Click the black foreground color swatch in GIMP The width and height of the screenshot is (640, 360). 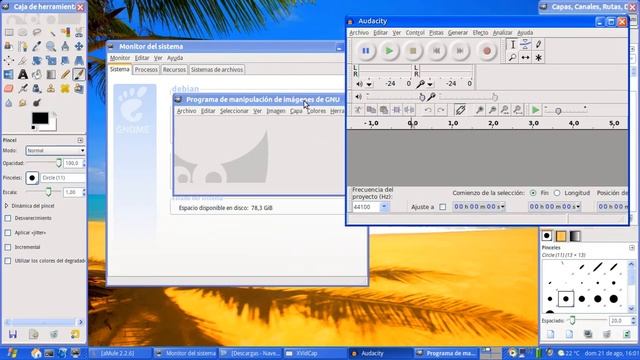coord(40,118)
